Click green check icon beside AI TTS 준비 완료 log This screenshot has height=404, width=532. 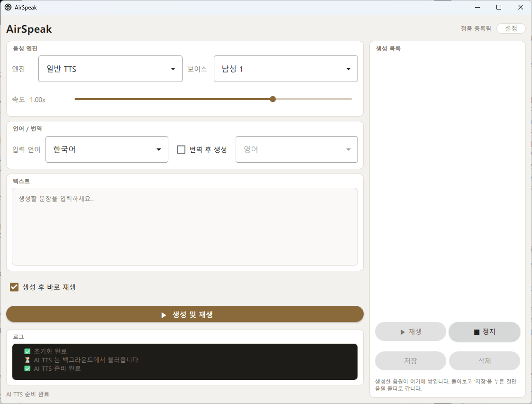(28, 368)
